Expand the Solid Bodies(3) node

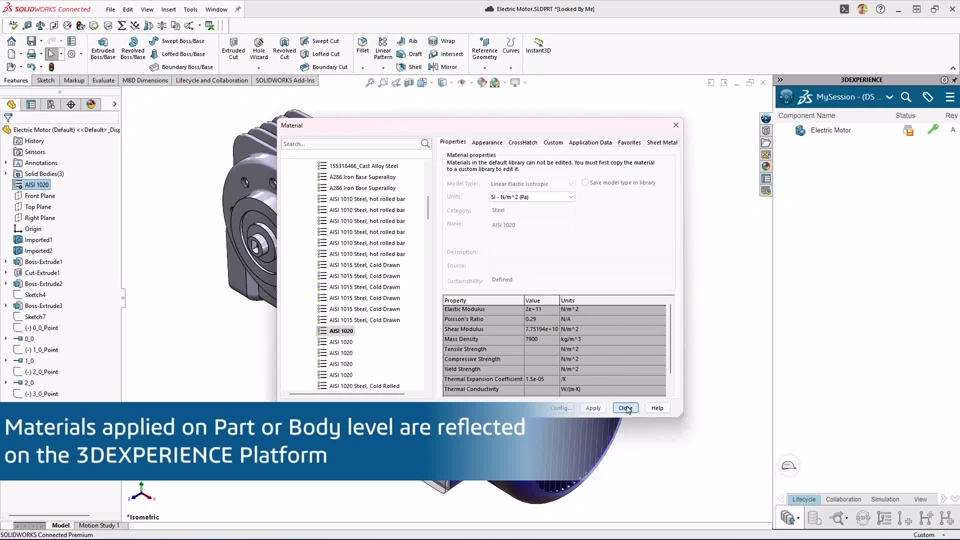(x=6, y=174)
